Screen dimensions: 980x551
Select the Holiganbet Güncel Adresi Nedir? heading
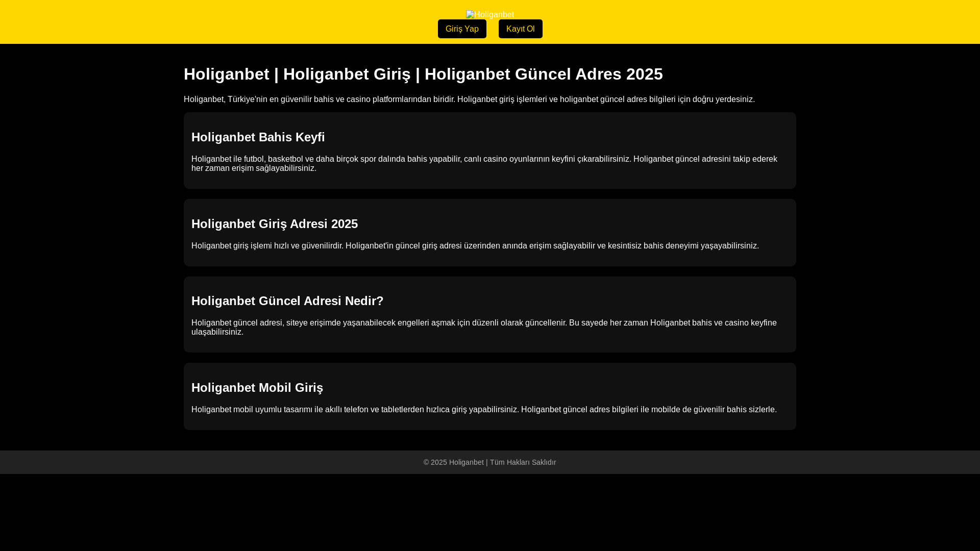coord(287,301)
